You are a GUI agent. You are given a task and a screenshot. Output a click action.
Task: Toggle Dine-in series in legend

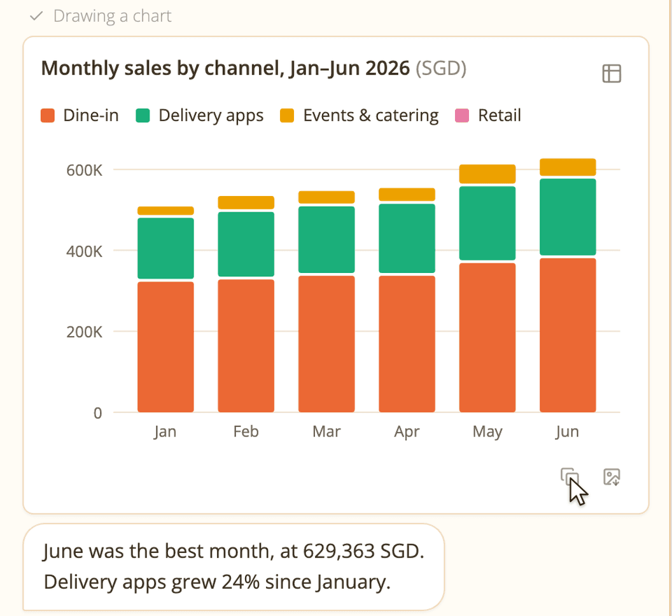tap(80, 115)
